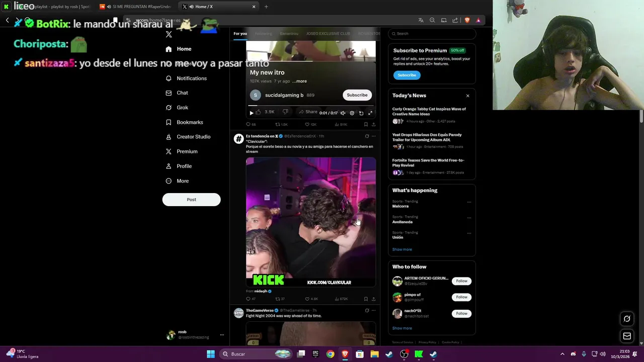644x362 pixels.
Task: Bookmark the Es tendencia en X post
Action: tap(366, 299)
